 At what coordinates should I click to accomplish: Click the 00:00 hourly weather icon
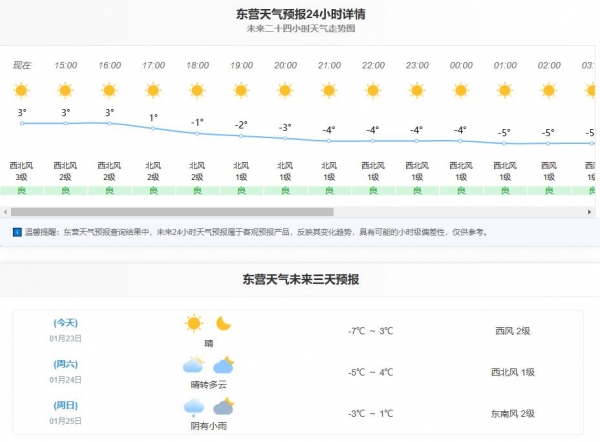[460, 90]
